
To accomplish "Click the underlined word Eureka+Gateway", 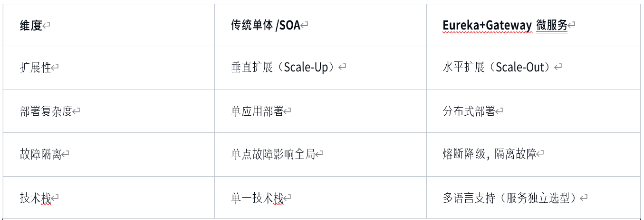I will [x=487, y=26].
